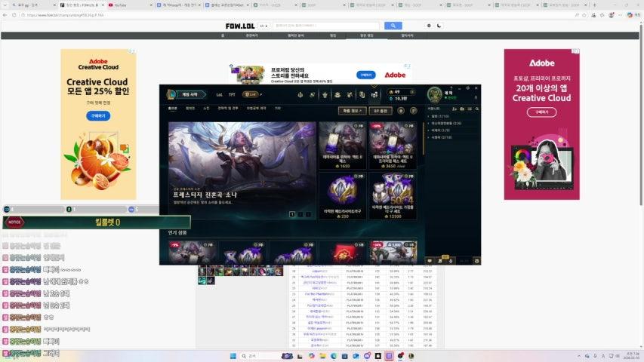Open the League client loot hammer icon
This screenshot has height=362, width=644.
[350, 95]
